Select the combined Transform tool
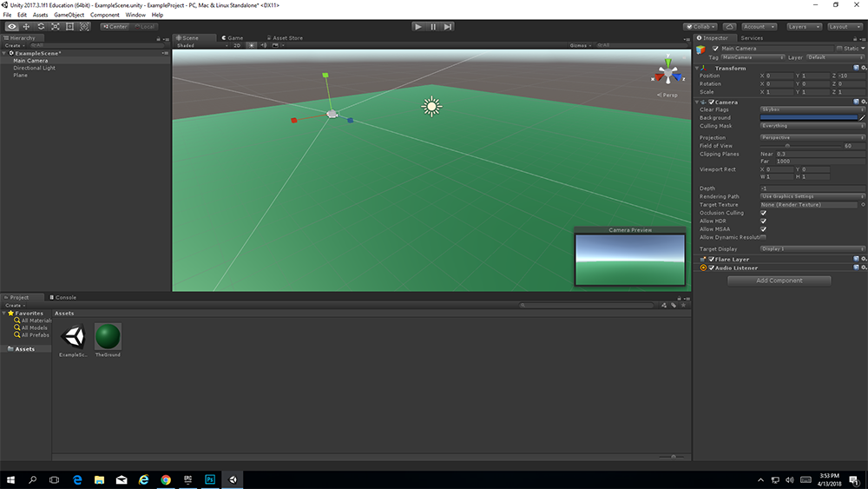868x489 pixels. point(84,27)
